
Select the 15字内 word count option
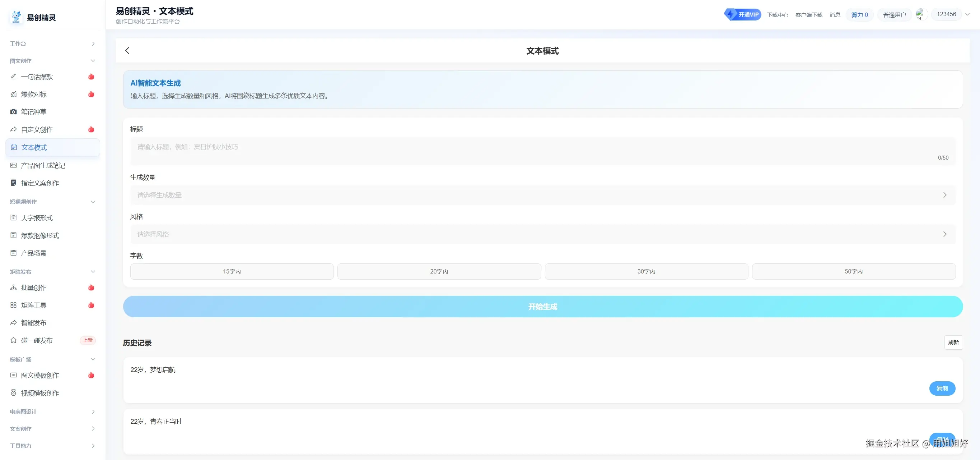coord(232,271)
